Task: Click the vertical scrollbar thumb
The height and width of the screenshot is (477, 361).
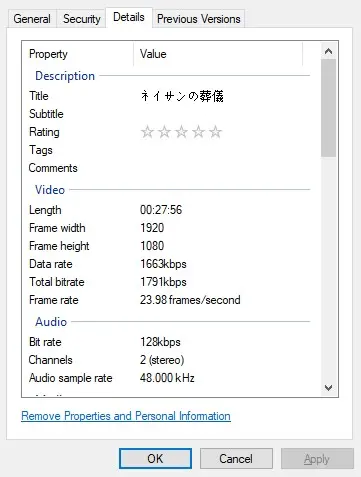Action: click(328, 108)
